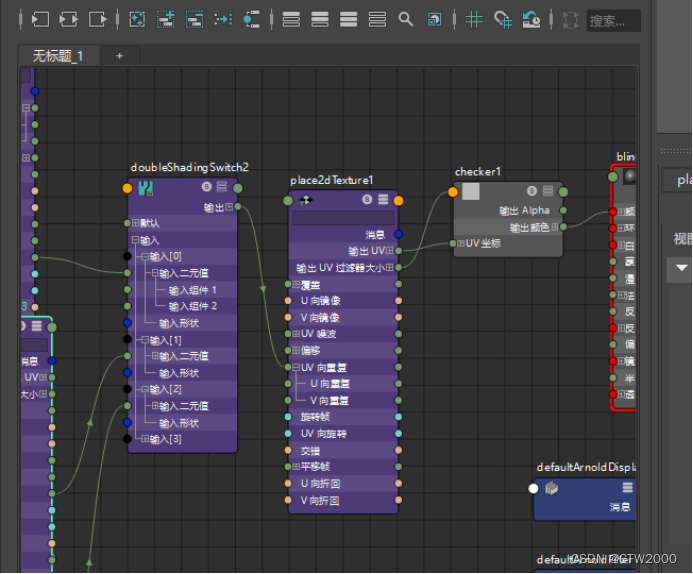
Task: Add selected nodes to graph icon
Action: click(166, 19)
